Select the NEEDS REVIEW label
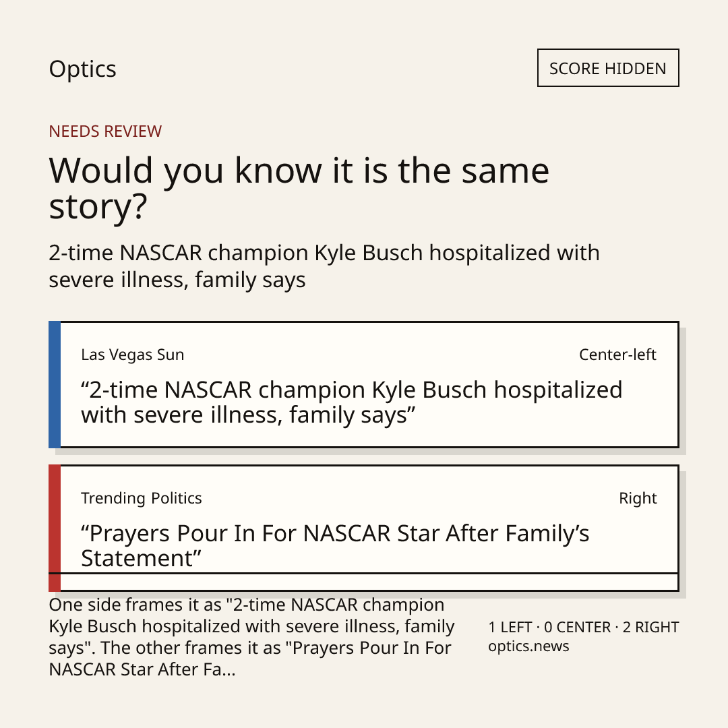 105,131
